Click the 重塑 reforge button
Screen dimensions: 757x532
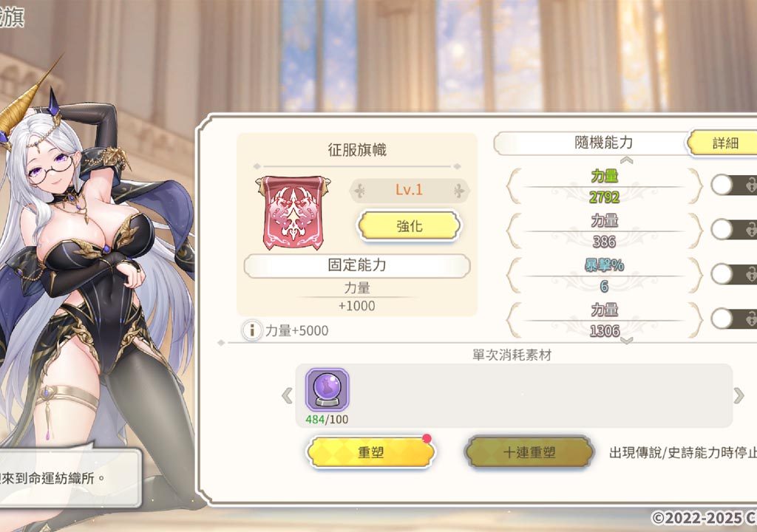(371, 452)
